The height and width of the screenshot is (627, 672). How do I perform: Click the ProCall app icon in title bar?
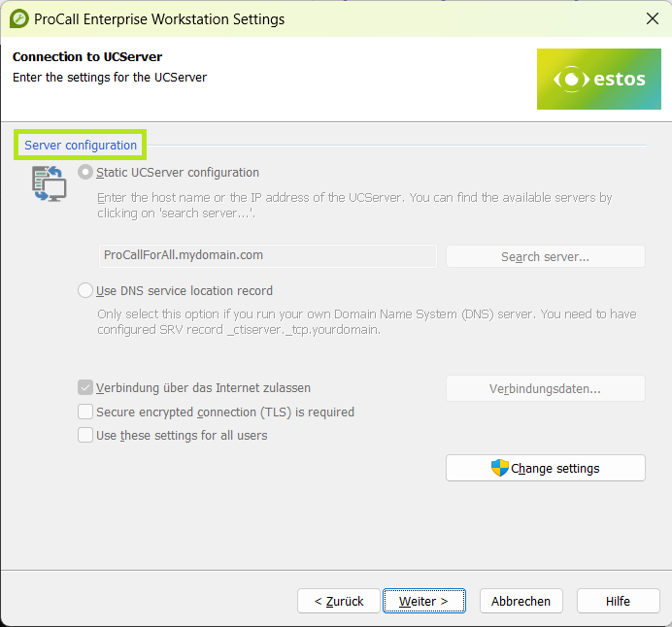[18, 18]
